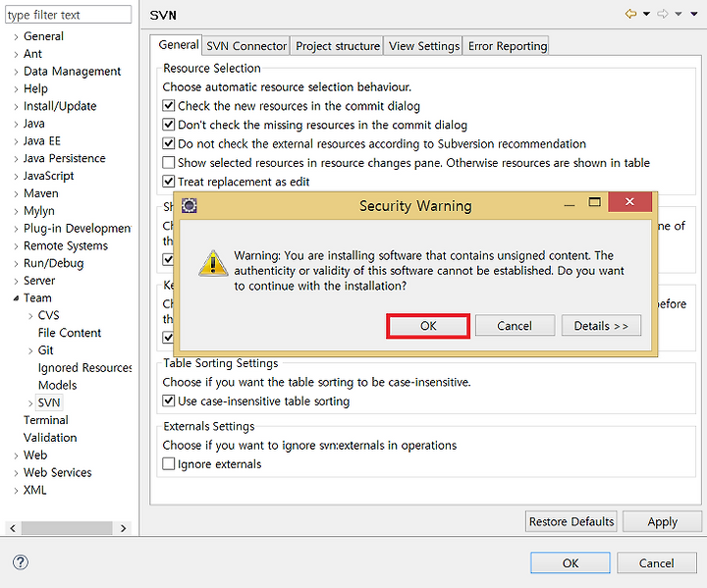
Task: Open the forward history dropdown arrow
Action: [x=679, y=14]
